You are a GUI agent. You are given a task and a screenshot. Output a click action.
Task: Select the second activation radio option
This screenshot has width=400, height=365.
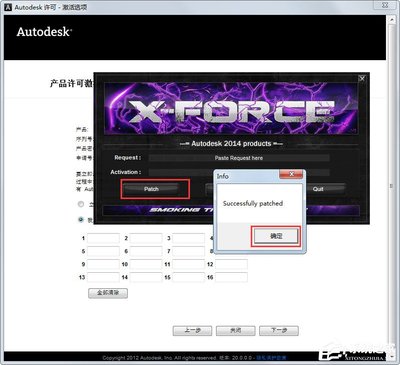click(x=81, y=220)
